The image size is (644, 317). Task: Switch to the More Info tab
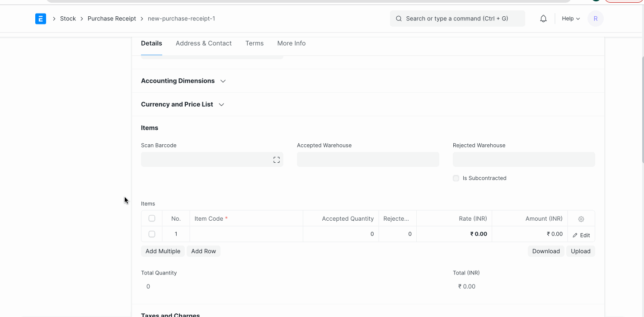(x=291, y=43)
